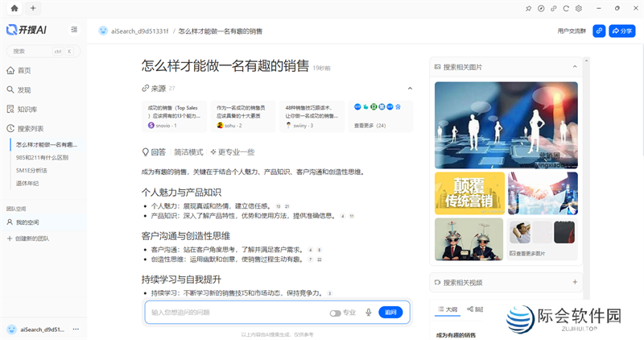Pin the window with pin icon
Viewport: 644px width, 340px height.
tap(529, 8)
